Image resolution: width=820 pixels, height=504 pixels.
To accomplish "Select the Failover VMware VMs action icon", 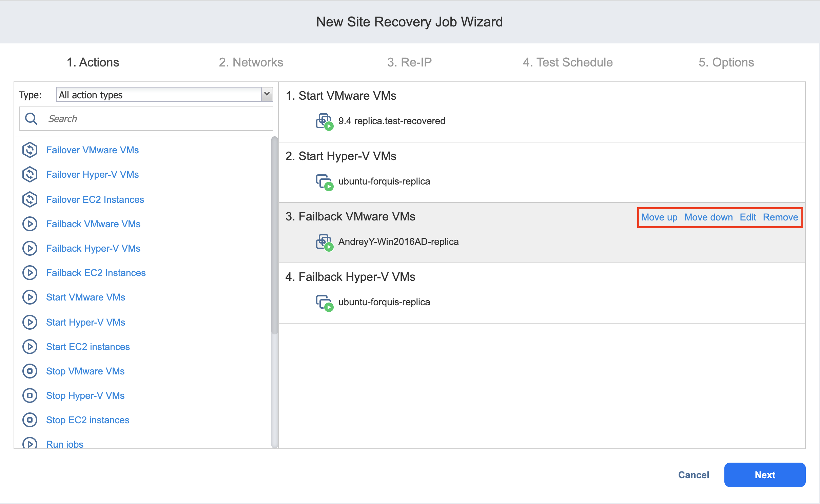I will point(30,150).
